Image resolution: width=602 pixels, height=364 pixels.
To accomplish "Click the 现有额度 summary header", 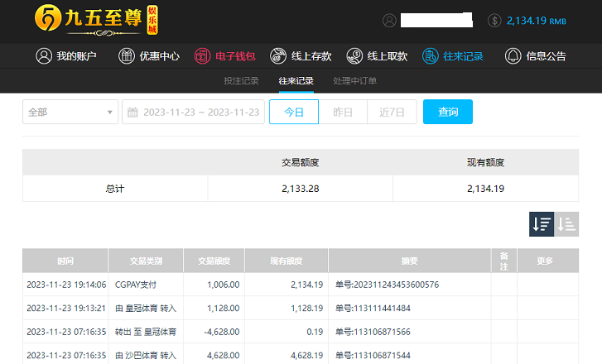I will pos(486,162).
